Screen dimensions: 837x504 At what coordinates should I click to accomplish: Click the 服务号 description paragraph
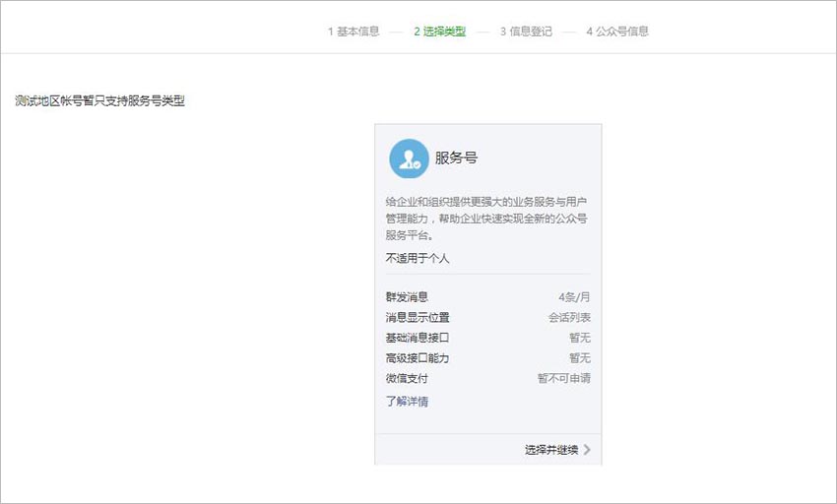pyautogui.click(x=486, y=219)
